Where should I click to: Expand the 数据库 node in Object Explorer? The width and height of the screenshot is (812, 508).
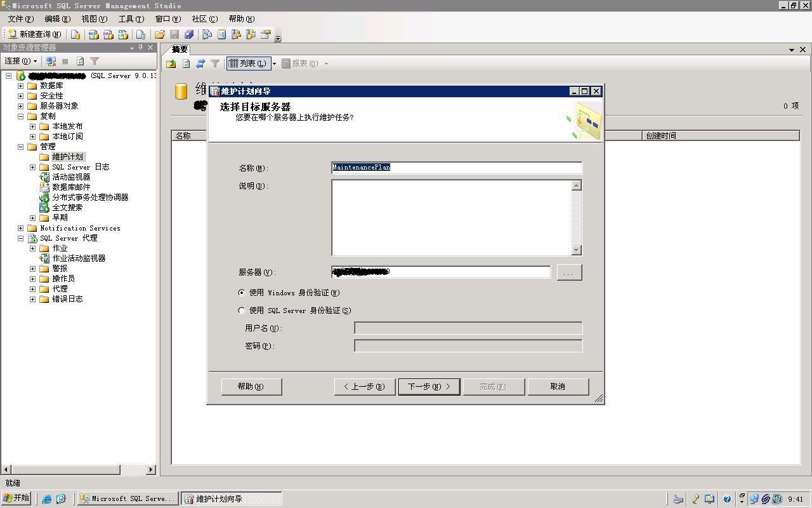(x=22, y=85)
